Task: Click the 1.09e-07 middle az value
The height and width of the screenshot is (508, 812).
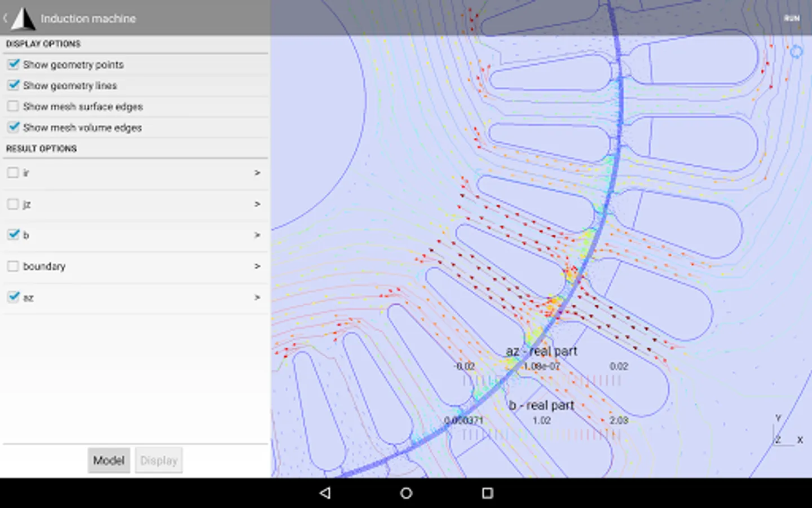Action: click(x=541, y=366)
